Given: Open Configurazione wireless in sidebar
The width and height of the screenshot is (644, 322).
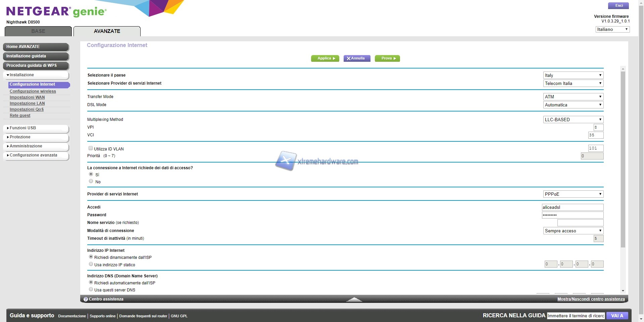Looking at the screenshot, I should (x=33, y=91).
